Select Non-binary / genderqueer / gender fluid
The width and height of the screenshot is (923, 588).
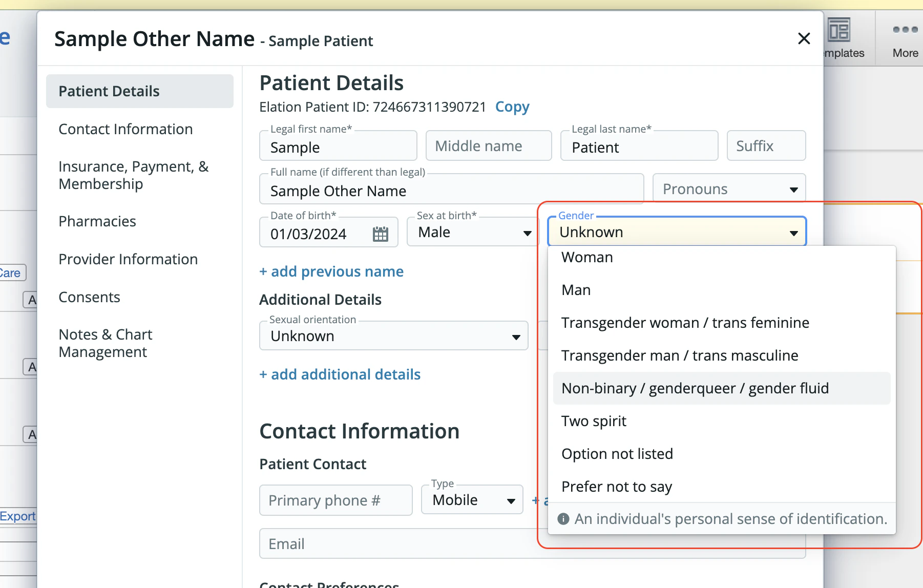pos(722,388)
